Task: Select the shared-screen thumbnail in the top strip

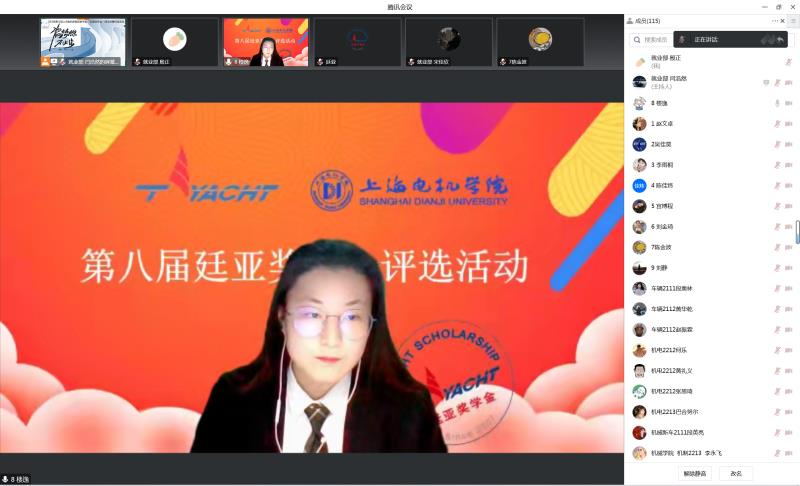Action: (83, 42)
